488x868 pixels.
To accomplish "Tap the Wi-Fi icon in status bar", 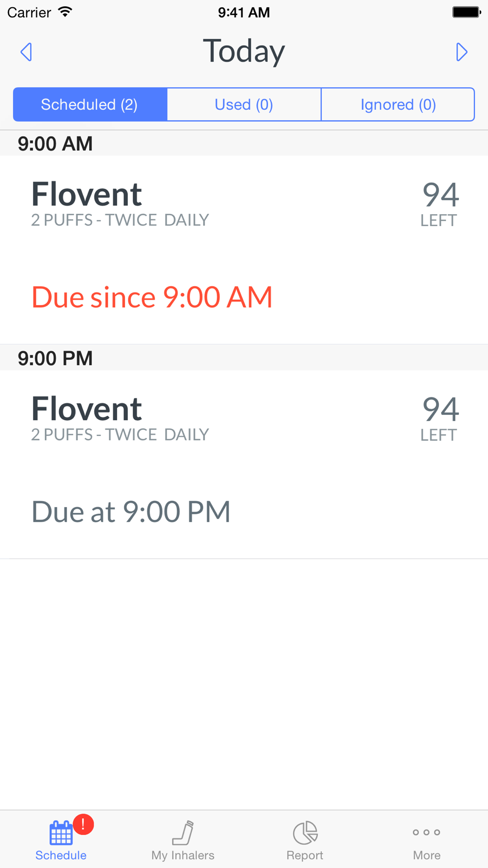I will coord(65,12).
